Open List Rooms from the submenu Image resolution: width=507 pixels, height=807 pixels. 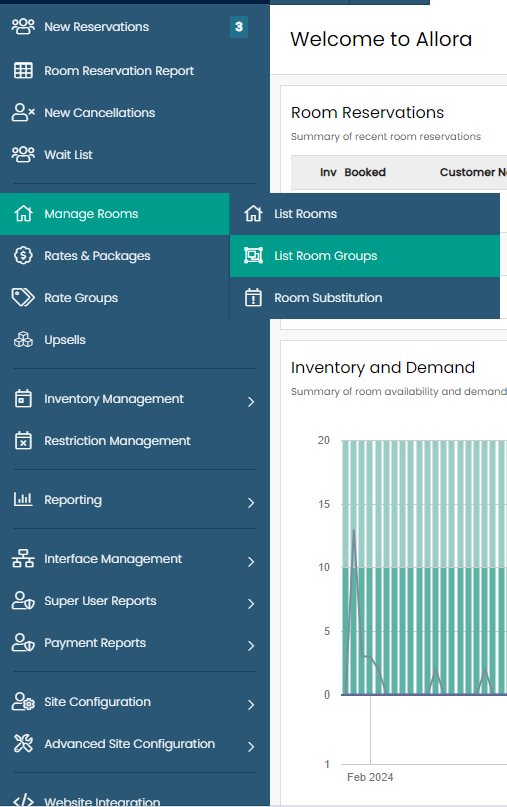(364, 214)
